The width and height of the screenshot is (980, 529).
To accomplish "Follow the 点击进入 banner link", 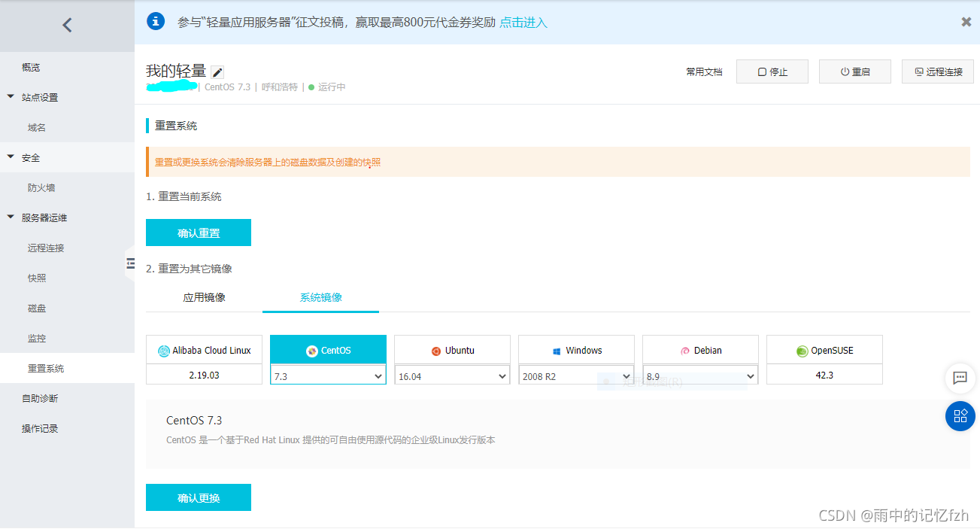I will tap(523, 23).
